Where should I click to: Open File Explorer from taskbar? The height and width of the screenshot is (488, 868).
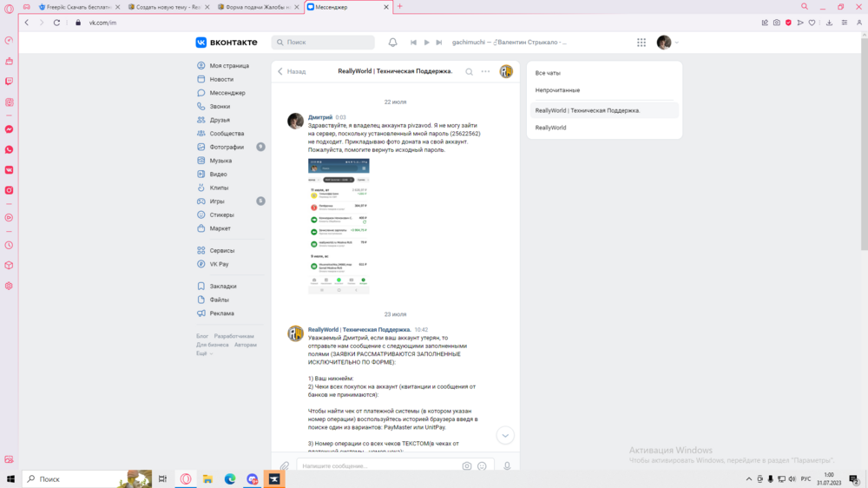click(x=207, y=478)
